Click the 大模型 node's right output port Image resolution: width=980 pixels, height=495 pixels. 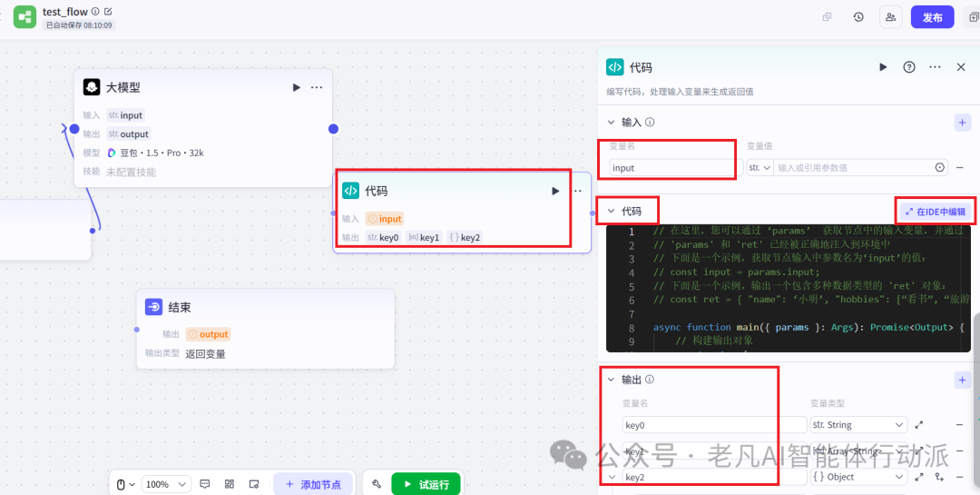coord(333,129)
